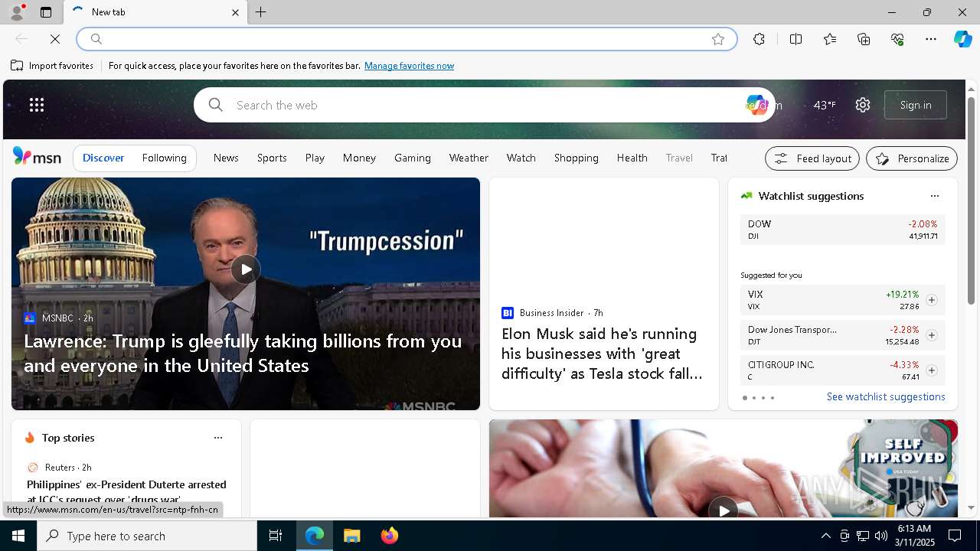The image size is (980, 551).
Task: Close the New tab tab
Action: point(235,12)
